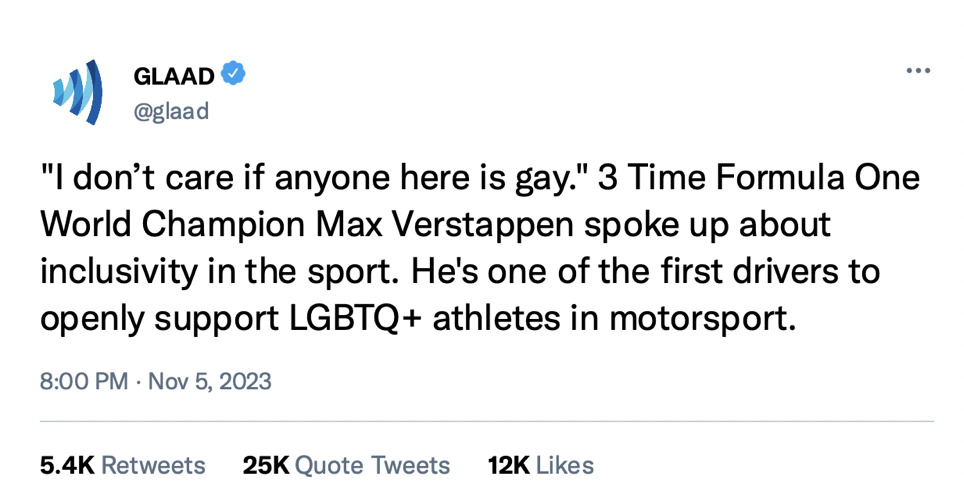View the 25K Quote Tweets list
The width and height of the screenshot is (964, 496).
pos(346,465)
